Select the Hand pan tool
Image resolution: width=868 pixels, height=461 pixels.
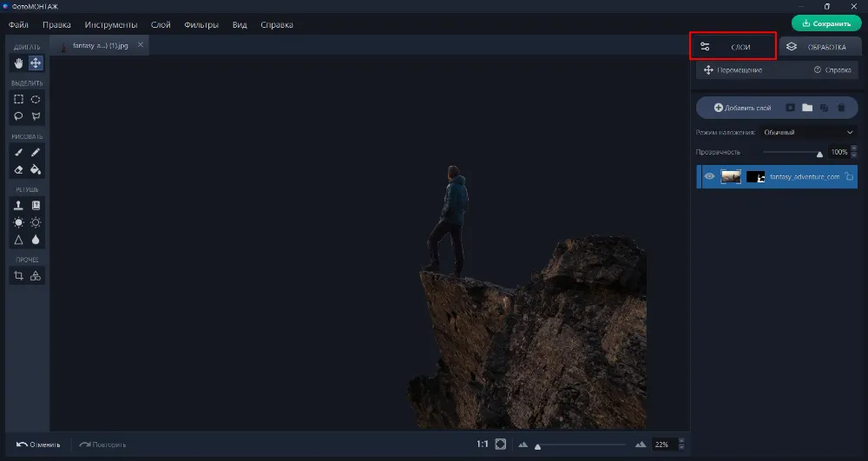pos(19,63)
